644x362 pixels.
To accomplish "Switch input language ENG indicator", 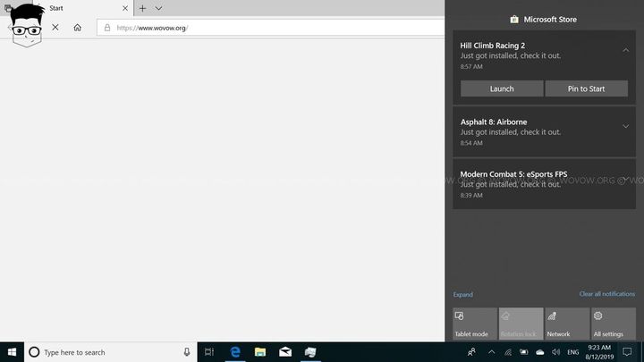I will [x=573, y=352].
